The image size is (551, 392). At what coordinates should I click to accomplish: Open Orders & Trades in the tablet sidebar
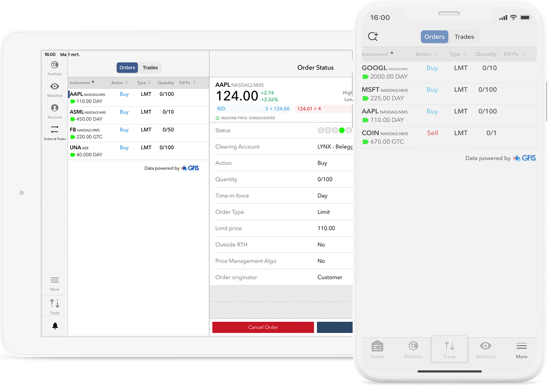click(55, 133)
